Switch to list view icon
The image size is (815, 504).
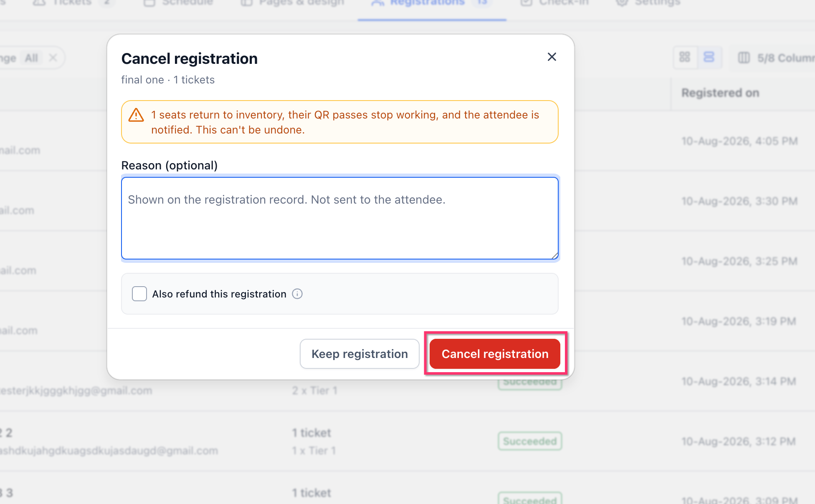(709, 57)
